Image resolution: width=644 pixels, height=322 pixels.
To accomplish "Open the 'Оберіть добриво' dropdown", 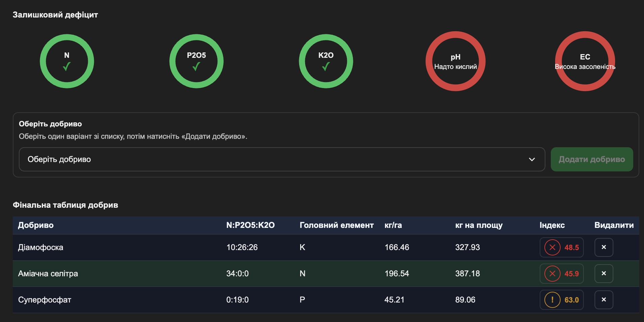I will pos(282,159).
